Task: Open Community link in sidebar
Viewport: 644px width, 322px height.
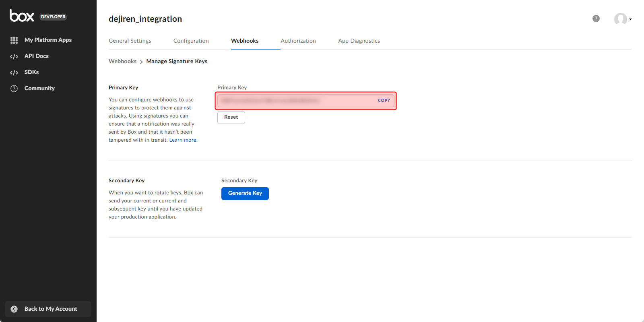Action: point(39,88)
